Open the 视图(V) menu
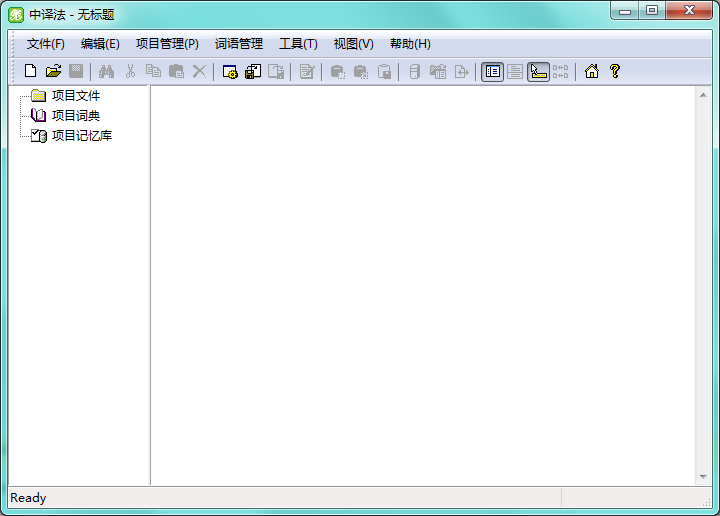 [x=354, y=44]
